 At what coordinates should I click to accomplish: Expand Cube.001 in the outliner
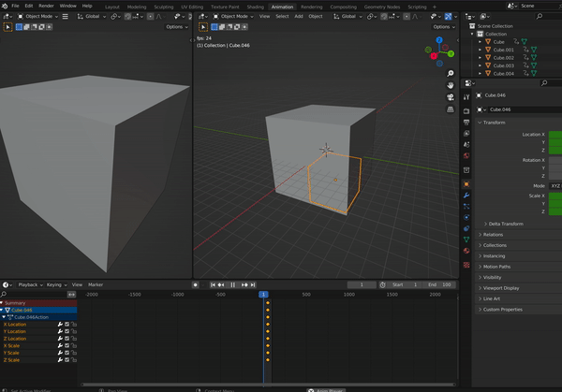click(x=481, y=50)
